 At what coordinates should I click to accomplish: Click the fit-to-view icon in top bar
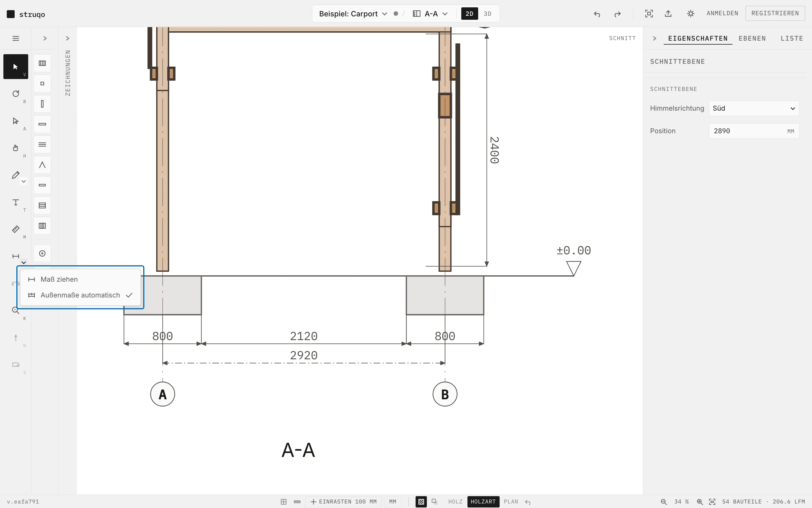click(649, 14)
